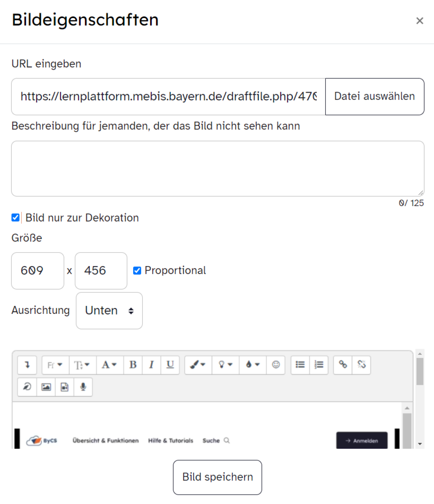Image resolution: width=434 pixels, height=504 pixels.
Task: Click Hilfe & Tutorials in the preview
Action: [171, 441]
